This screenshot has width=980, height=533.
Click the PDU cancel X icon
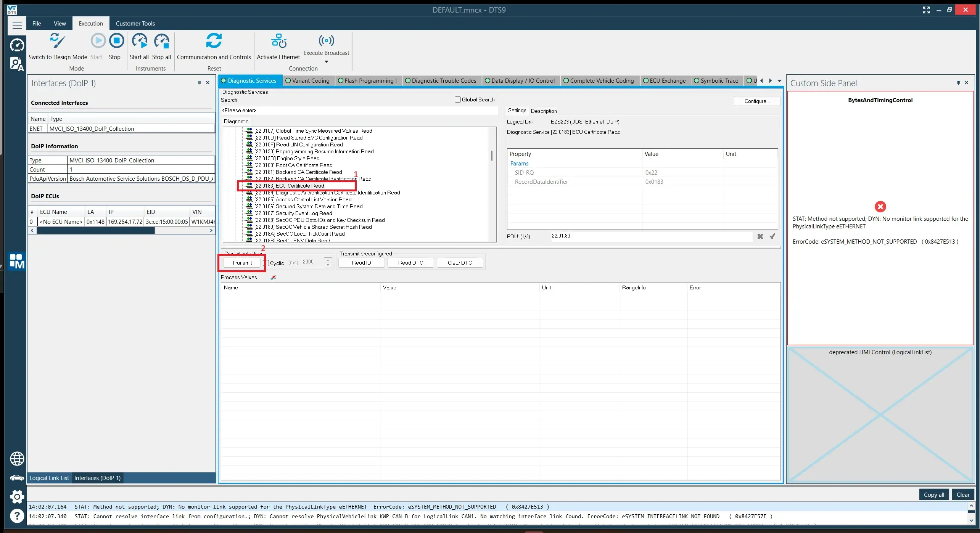coord(760,236)
